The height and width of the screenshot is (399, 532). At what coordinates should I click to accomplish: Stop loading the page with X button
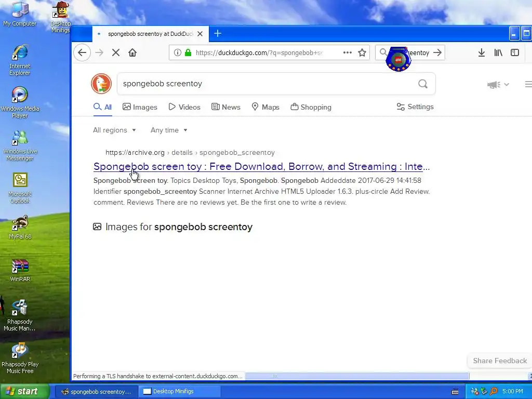(x=116, y=52)
